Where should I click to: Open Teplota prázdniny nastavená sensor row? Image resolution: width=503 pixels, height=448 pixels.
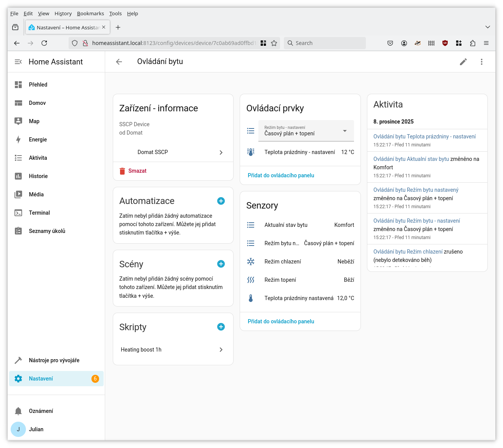pyautogui.click(x=300, y=298)
